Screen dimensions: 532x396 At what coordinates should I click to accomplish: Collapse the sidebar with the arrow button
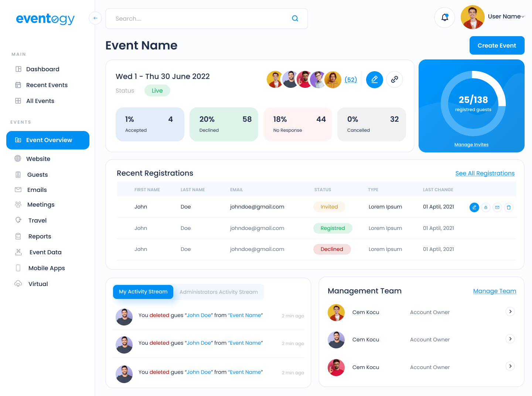point(95,18)
